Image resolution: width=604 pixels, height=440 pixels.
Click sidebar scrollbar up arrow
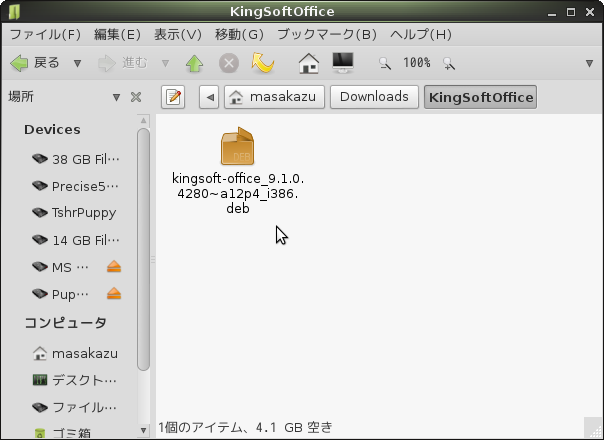(143, 121)
